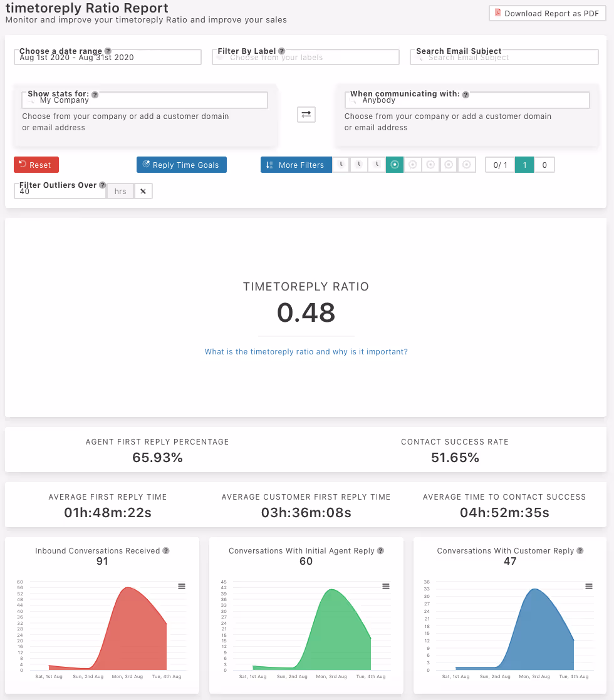This screenshot has width=614, height=700.
Task: Toggle the last grey target icon filter
Action: (467, 165)
